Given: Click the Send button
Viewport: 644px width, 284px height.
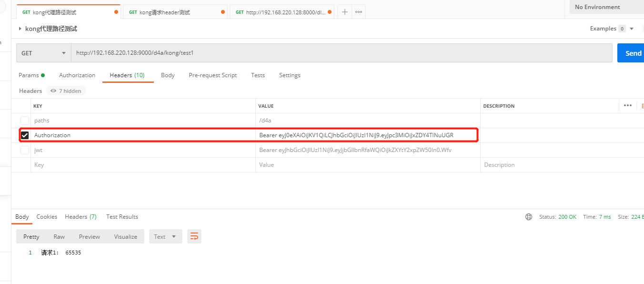Looking at the screenshot, I should pos(631,53).
